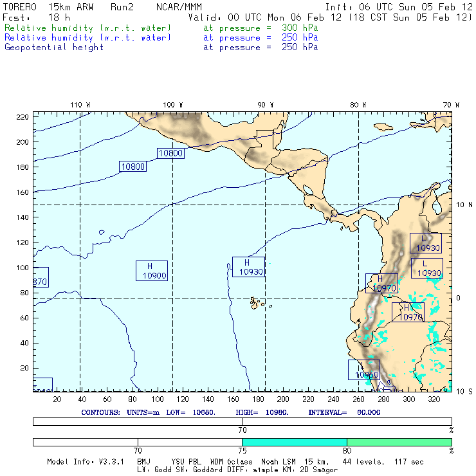Click the green above-80% colorbar segment
Viewport: 476px width, 476px height.
click(x=399, y=442)
